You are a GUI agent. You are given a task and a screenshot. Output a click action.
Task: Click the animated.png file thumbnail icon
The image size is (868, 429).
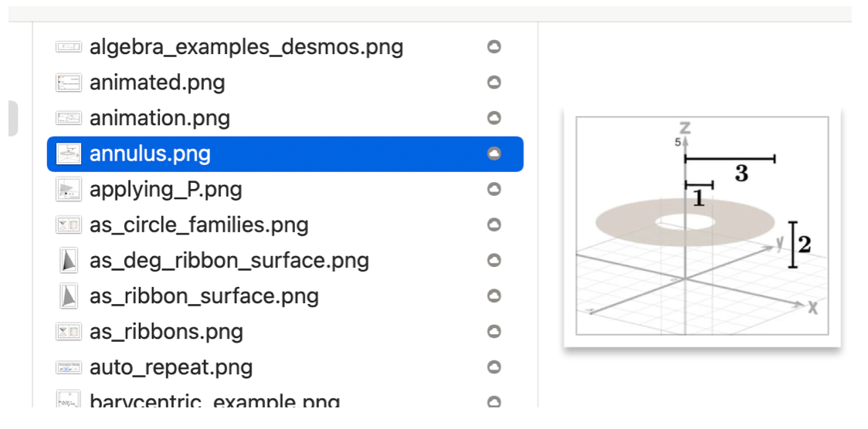pos(69,83)
